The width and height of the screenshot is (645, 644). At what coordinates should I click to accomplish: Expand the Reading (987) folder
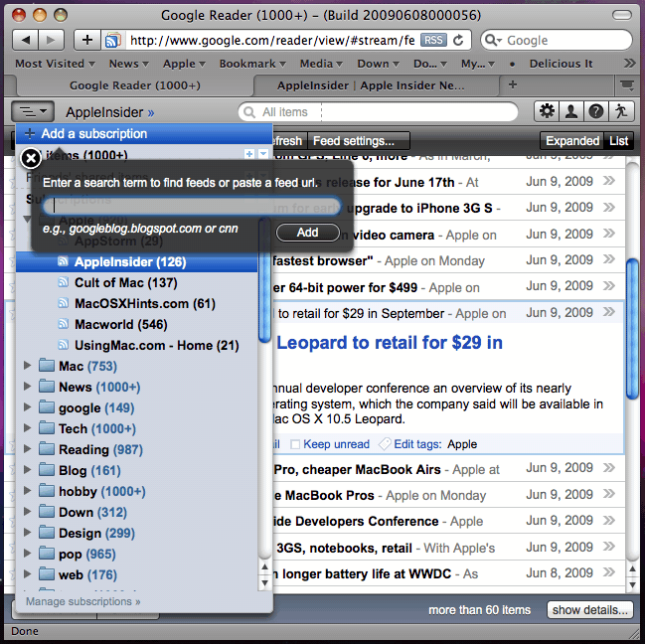tap(27, 448)
